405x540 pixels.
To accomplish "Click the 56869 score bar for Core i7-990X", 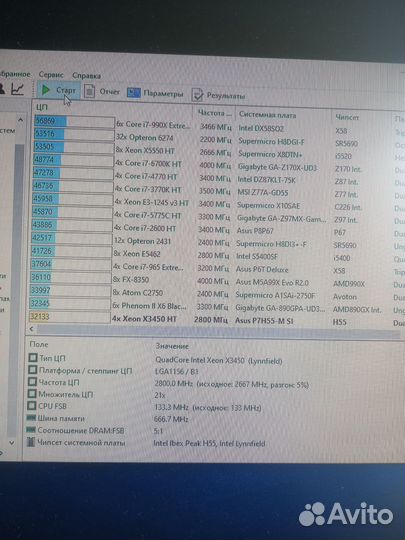I will 74,122.
